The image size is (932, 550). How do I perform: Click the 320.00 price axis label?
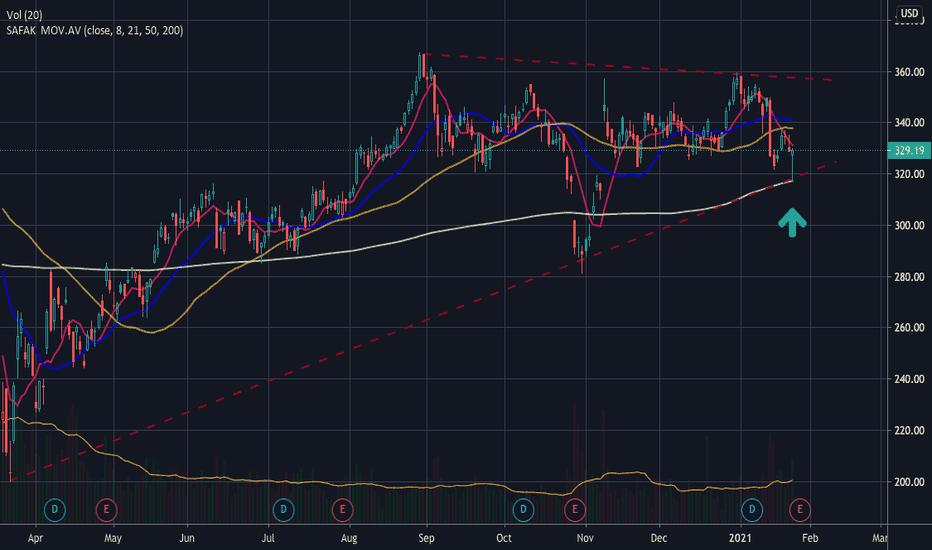909,174
